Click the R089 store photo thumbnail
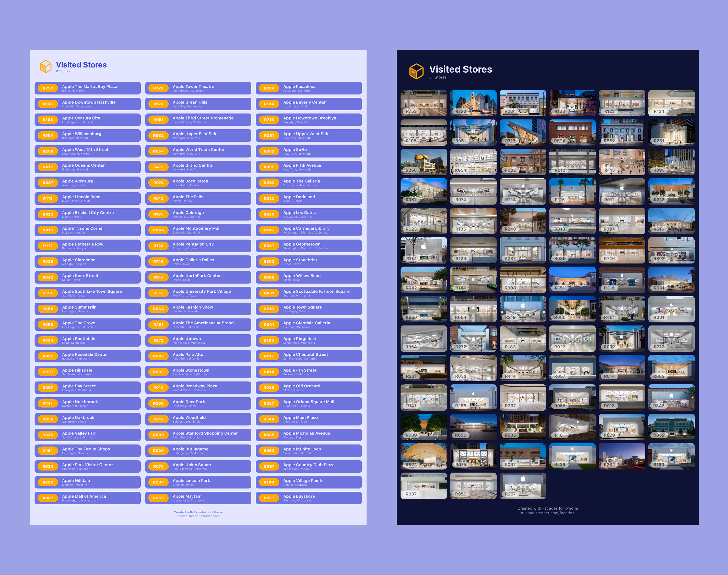Screen dimensions: 728x575 [x=672, y=368]
